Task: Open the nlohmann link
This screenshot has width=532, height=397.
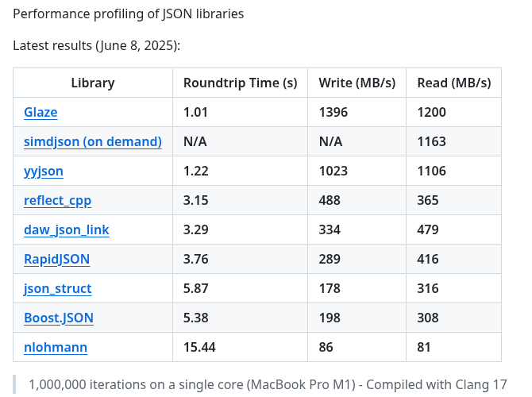Action: [x=56, y=347]
